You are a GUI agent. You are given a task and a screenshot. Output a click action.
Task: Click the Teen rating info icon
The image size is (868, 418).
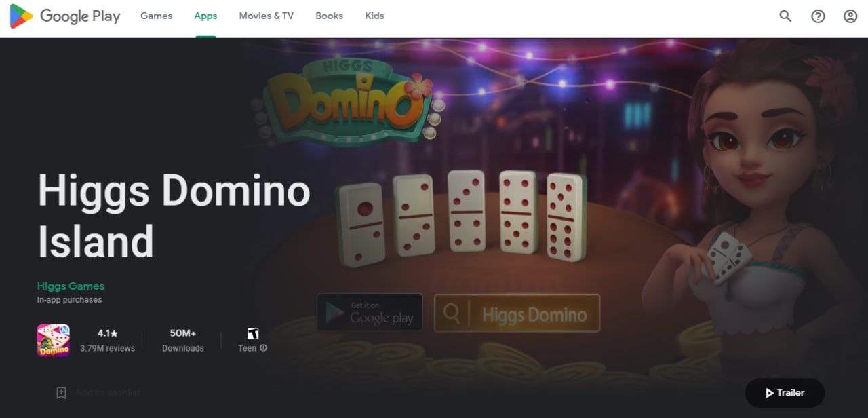[263, 348]
